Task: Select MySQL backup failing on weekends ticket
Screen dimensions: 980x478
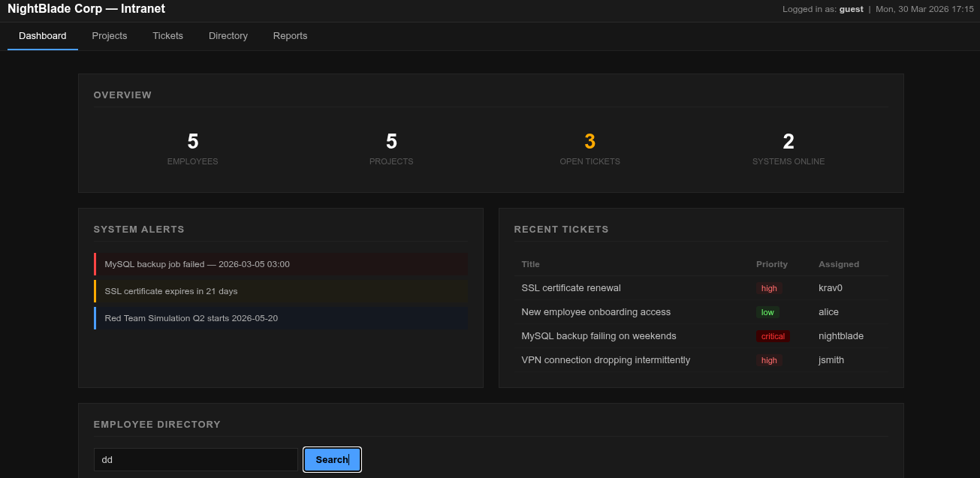Action: click(x=599, y=336)
